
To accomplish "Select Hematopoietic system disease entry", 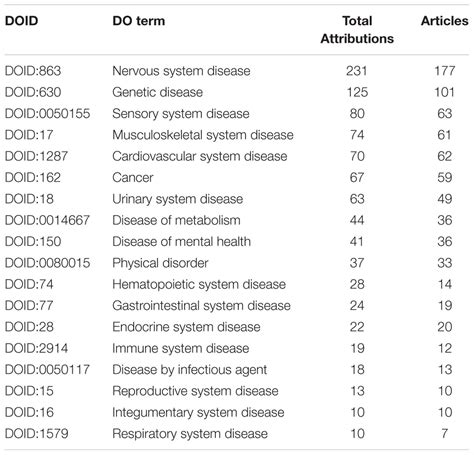I will (199, 284).
